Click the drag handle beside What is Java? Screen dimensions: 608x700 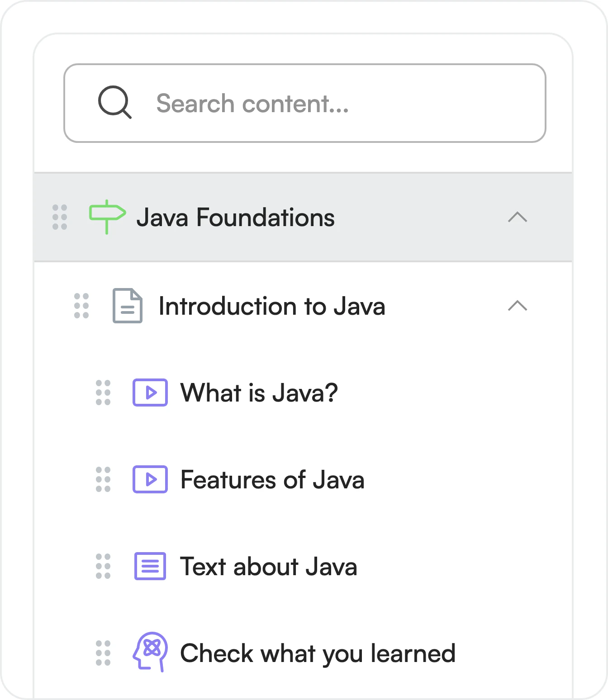103,393
